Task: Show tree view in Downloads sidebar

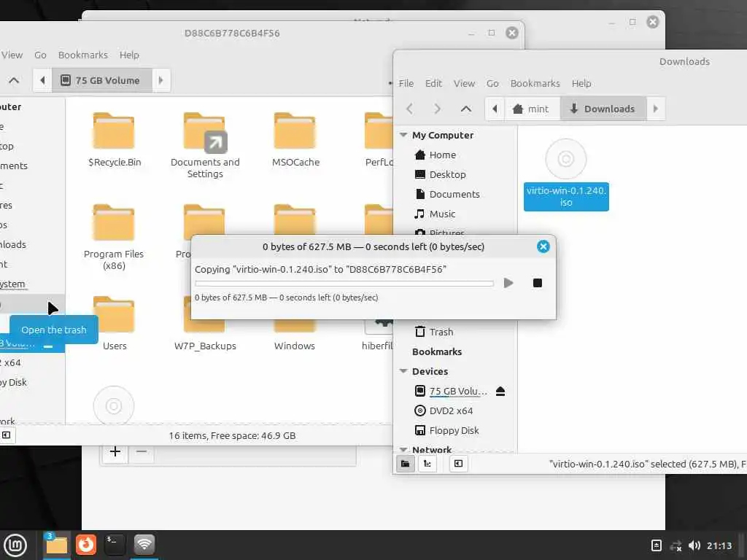Action: click(x=427, y=463)
